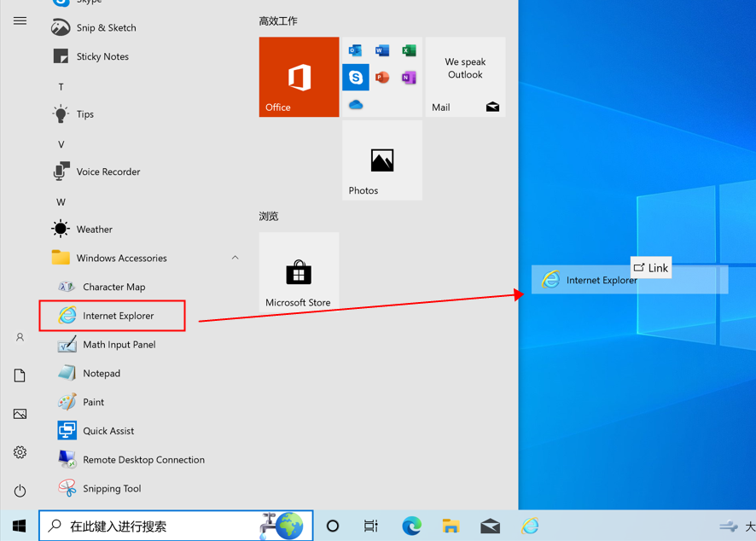Open Character Map in accessories

click(113, 287)
